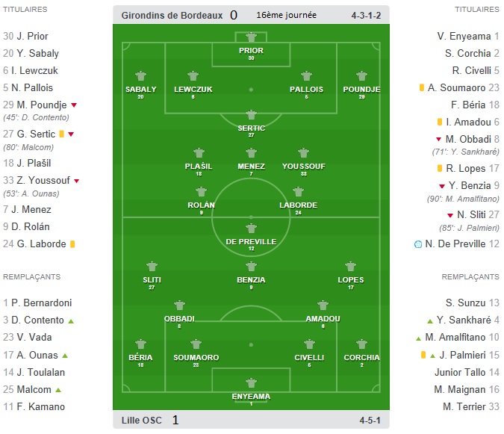Click Prior's goalkeeper jersey icon
504x434 pixels.
[251, 37]
